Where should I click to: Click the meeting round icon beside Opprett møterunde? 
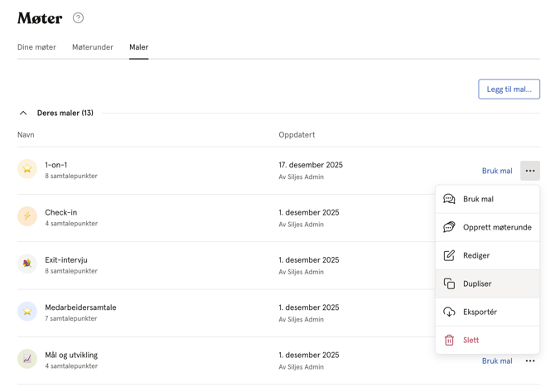pos(449,227)
